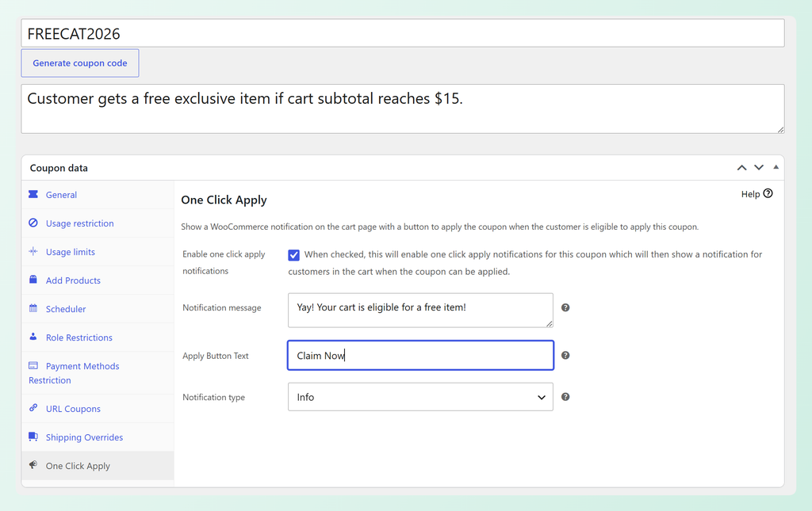This screenshot has width=812, height=511.
Task: Click the Apply Button Text field
Action: 420,355
